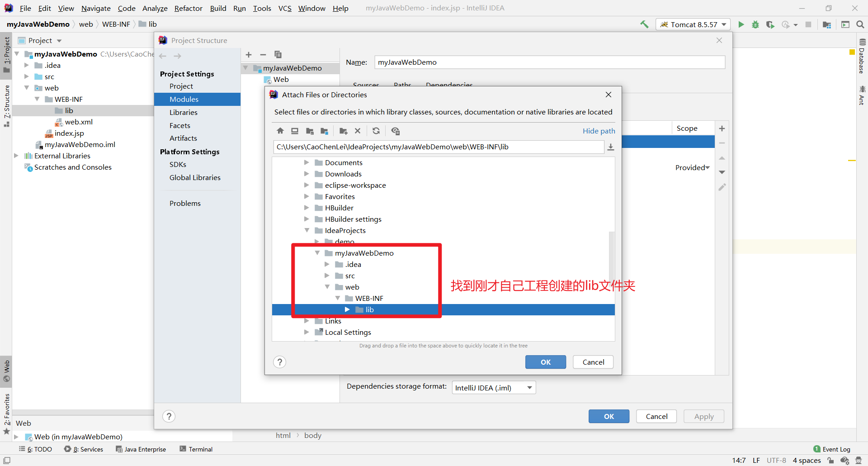
Task: Toggle show hidden files and directories icon
Action: tap(396, 131)
